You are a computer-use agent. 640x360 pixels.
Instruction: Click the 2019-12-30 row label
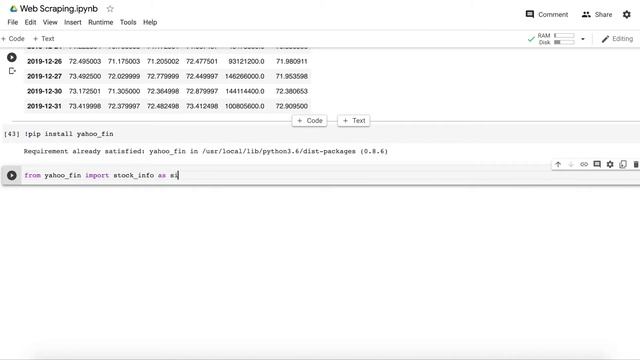tap(44, 91)
